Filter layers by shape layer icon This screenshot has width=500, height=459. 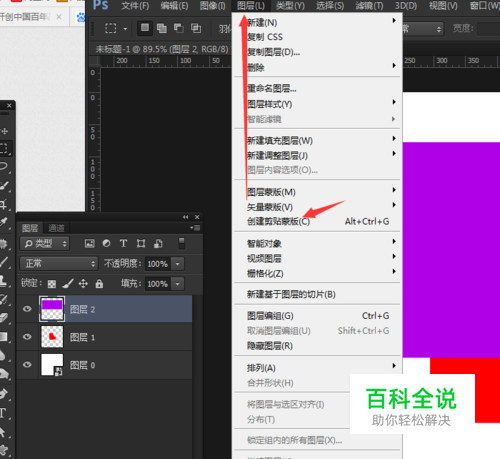pyautogui.click(x=141, y=244)
